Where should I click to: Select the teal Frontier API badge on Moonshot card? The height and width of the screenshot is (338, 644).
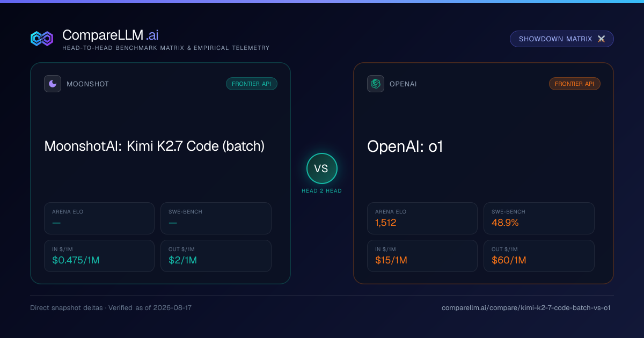(252, 84)
